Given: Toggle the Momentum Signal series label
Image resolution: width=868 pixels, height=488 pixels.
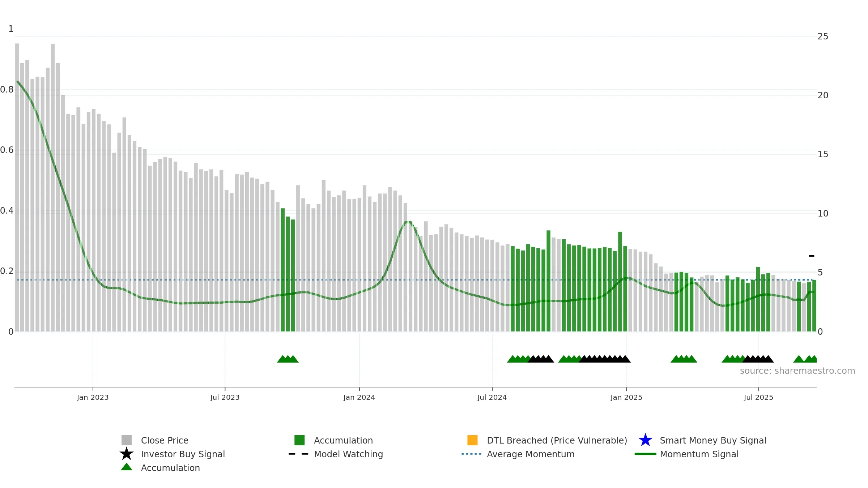Looking at the screenshot, I should click(x=699, y=454).
